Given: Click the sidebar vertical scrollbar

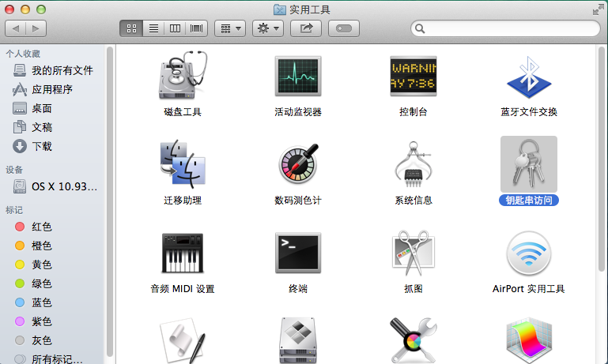Looking at the screenshot, I should 110,201.
